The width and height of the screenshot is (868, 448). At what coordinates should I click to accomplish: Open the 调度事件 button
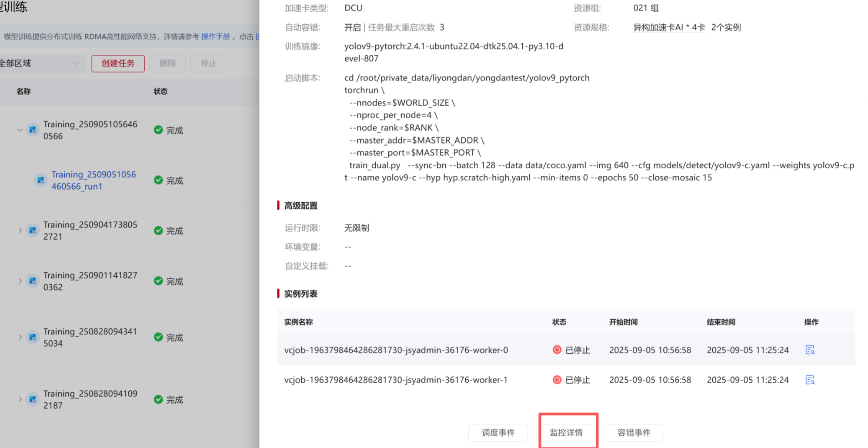pos(498,432)
